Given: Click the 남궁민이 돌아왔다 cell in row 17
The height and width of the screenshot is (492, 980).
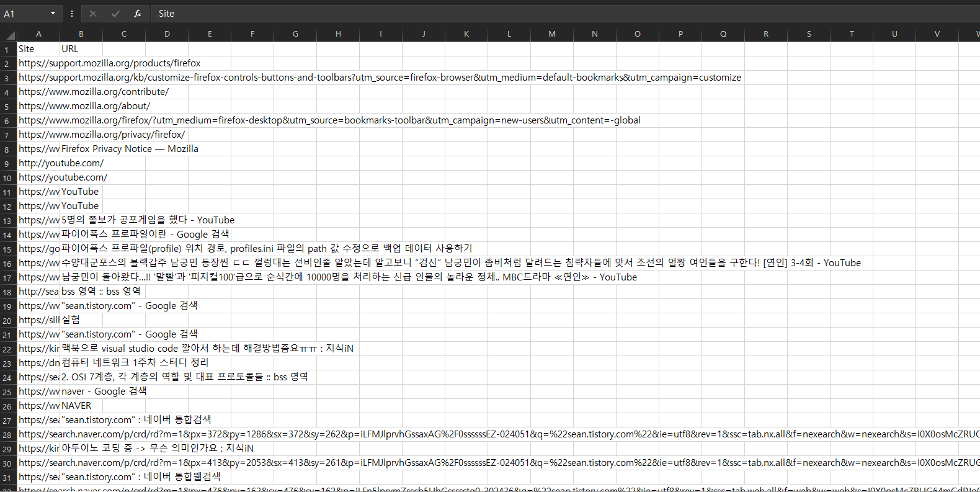Looking at the screenshot, I should [x=349, y=277].
